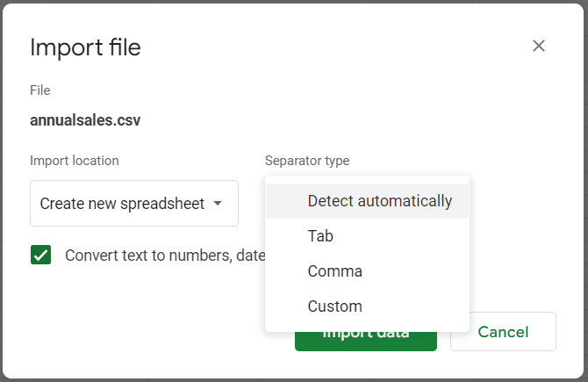Screen dimensions: 588x382
Task: Select the Custom separator option
Action: [334, 306]
